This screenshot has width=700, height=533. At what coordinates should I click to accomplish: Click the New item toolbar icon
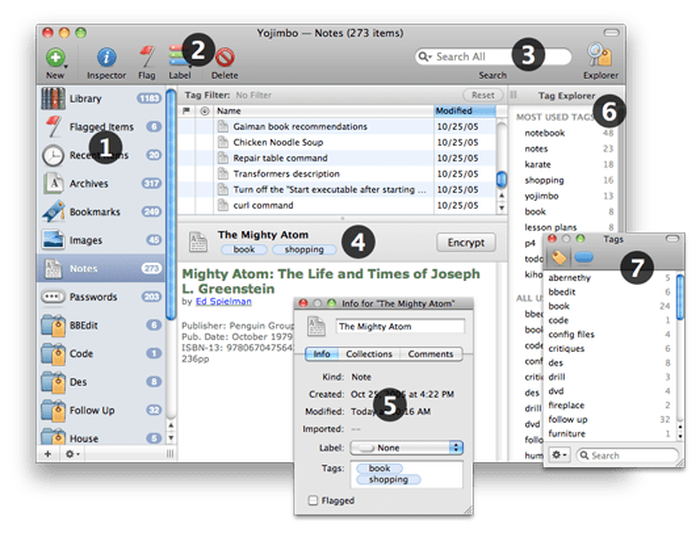point(55,58)
